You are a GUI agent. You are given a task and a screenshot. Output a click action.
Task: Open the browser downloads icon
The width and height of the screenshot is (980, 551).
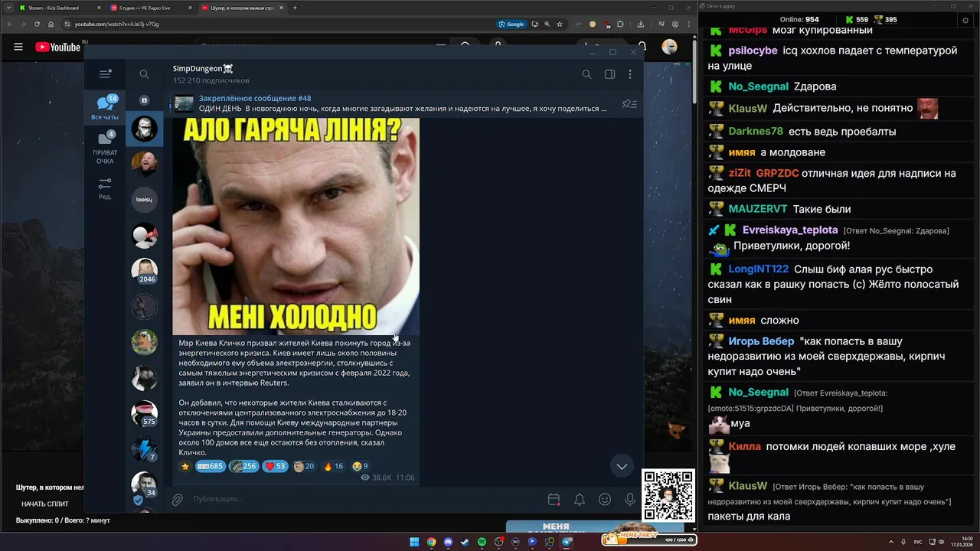(x=641, y=24)
